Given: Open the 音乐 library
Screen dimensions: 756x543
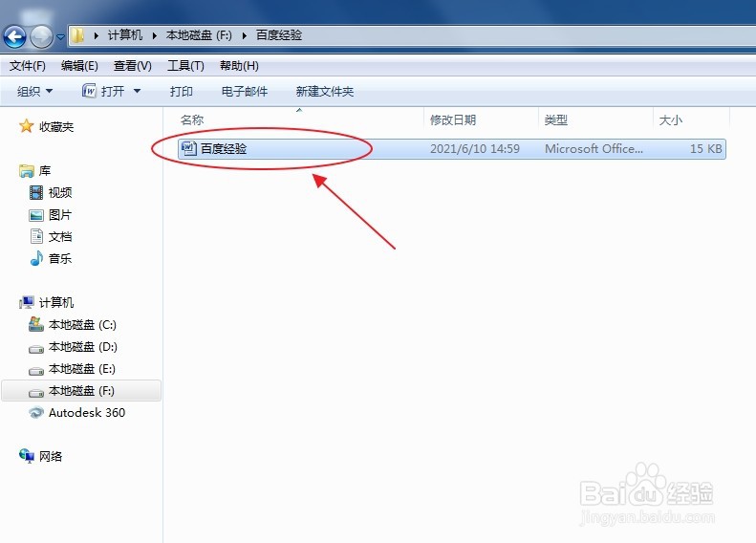Looking at the screenshot, I should 60,258.
